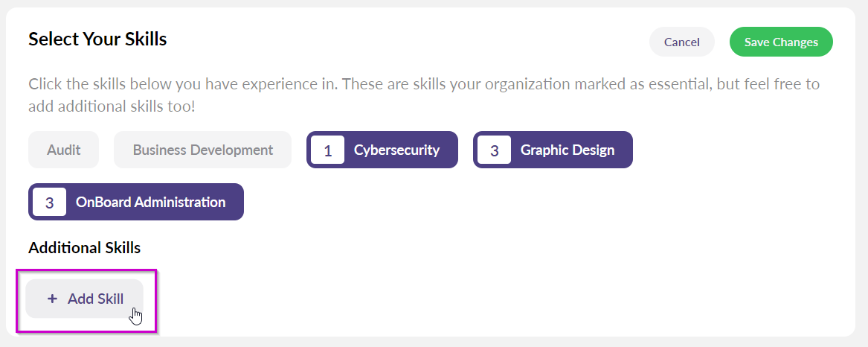Cancel the skill selection

(681, 42)
